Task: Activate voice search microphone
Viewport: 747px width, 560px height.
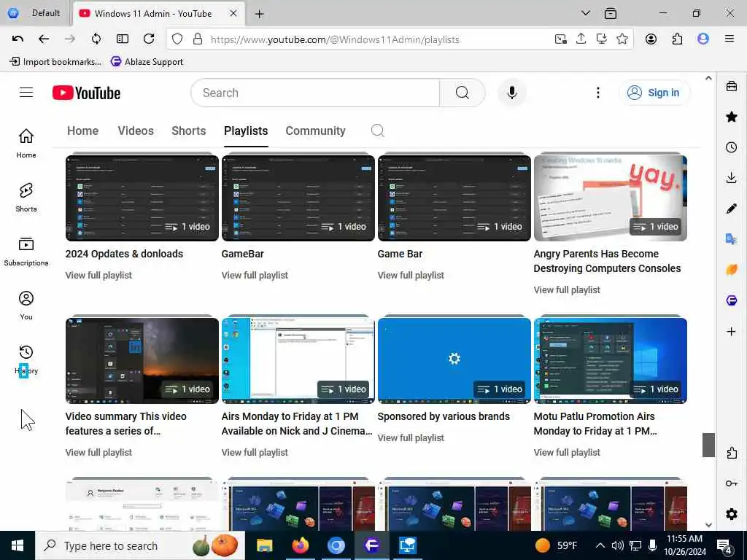Action: point(511,93)
